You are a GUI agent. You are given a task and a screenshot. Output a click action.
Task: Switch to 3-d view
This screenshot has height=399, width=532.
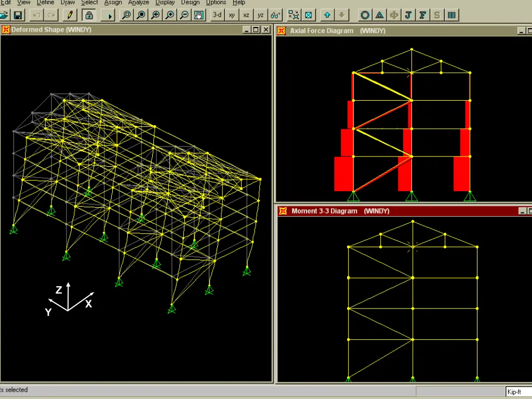(217, 16)
